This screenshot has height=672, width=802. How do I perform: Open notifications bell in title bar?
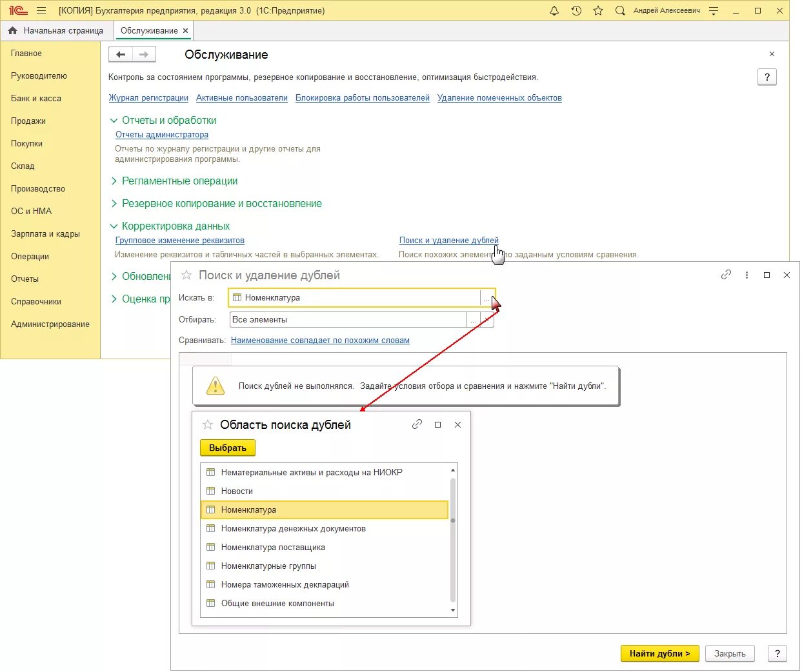pos(554,10)
